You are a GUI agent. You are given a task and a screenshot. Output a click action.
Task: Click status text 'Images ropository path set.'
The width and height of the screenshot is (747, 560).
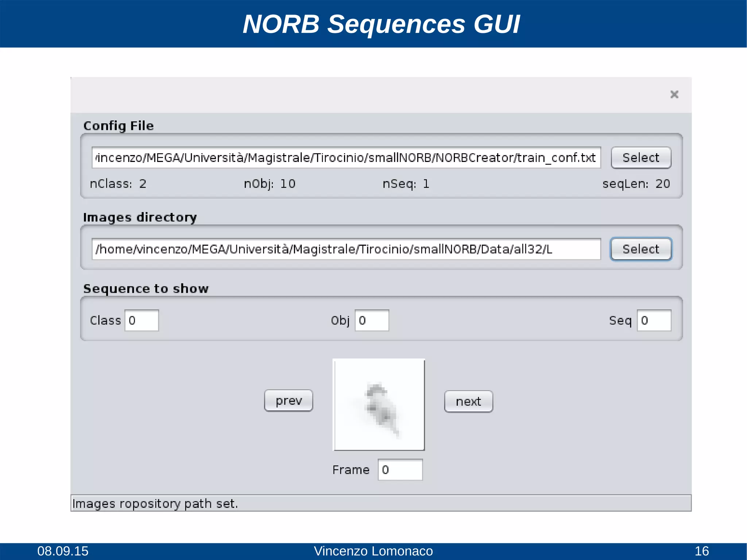pos(155,503)
